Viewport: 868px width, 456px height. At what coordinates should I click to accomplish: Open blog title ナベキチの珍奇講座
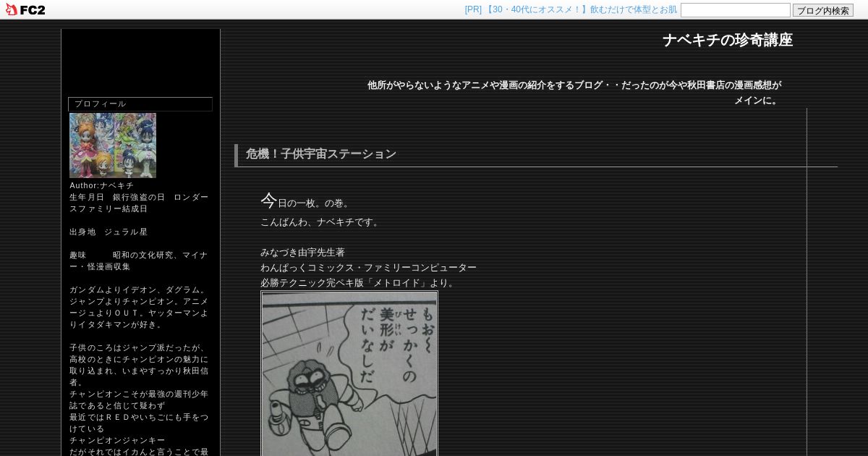pyautogui.click(x=728, y=41)
